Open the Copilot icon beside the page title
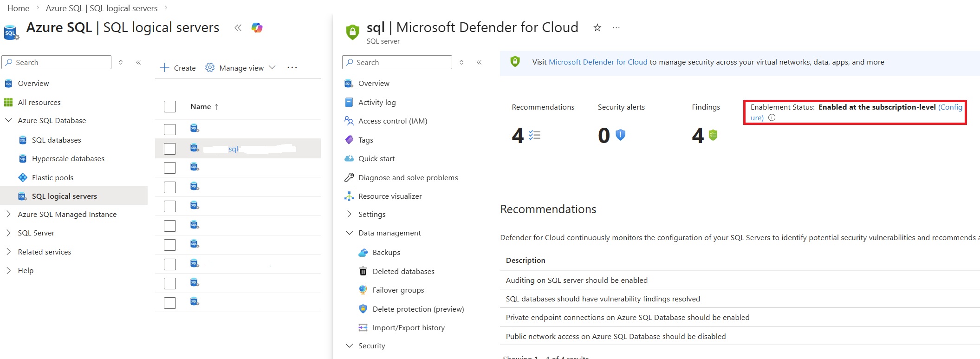 [x=257, y=28]
